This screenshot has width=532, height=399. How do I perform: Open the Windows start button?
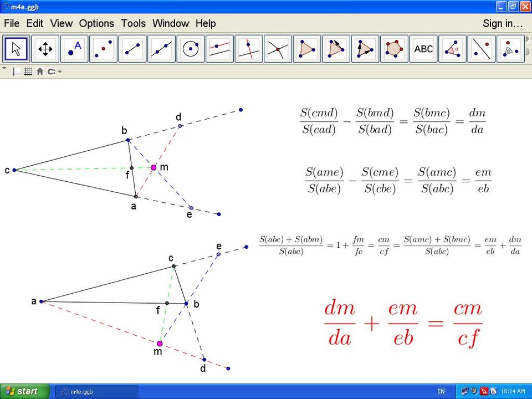coord(24,391)
